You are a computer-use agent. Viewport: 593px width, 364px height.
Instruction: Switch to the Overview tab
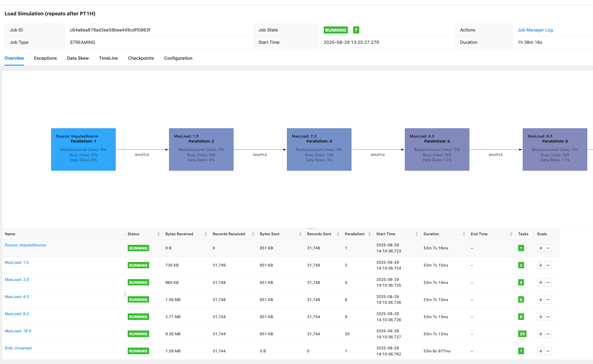14,58
